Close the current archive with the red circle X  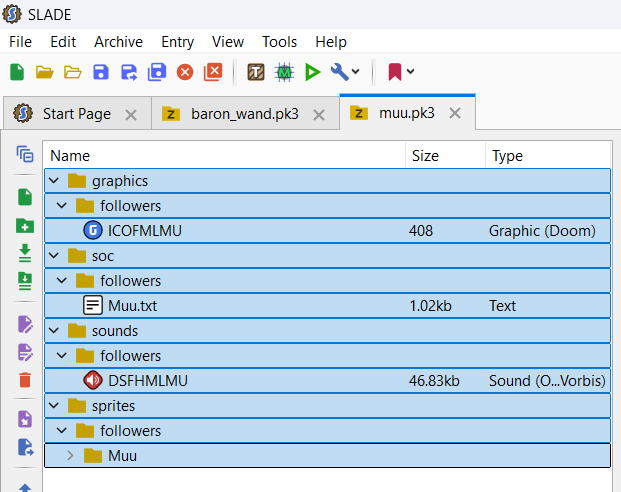point(185,72)
